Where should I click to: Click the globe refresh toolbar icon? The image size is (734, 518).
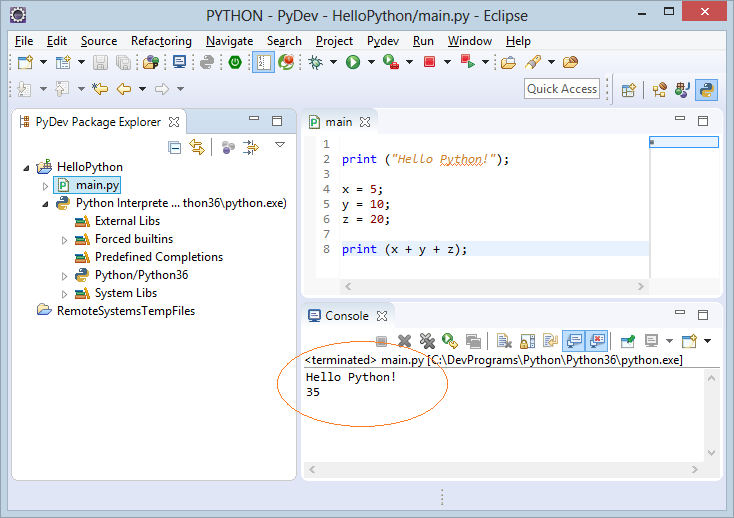286,62
